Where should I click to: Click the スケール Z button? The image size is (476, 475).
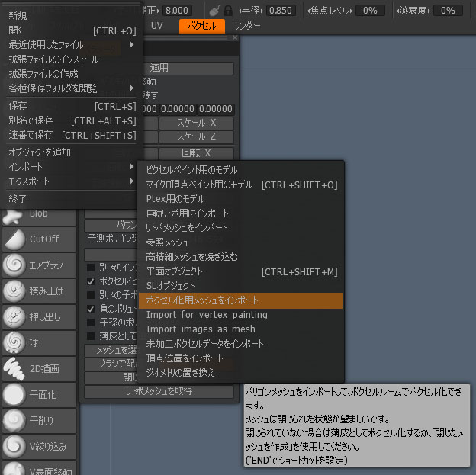click(x=196, y=137)
